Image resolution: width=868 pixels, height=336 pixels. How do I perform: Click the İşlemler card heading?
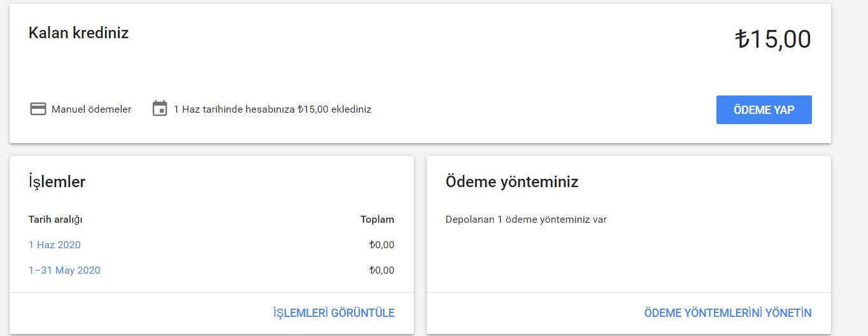(57, 182)
